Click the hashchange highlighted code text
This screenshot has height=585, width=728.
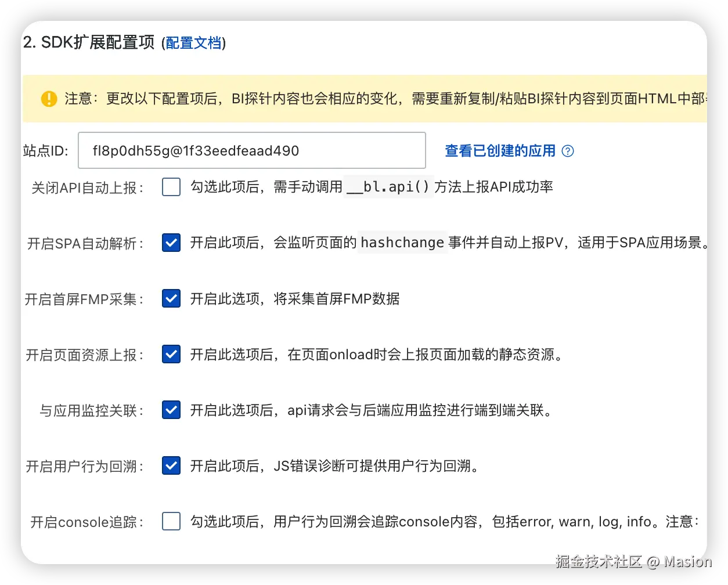pyautogui.click(x=402, y=243)
